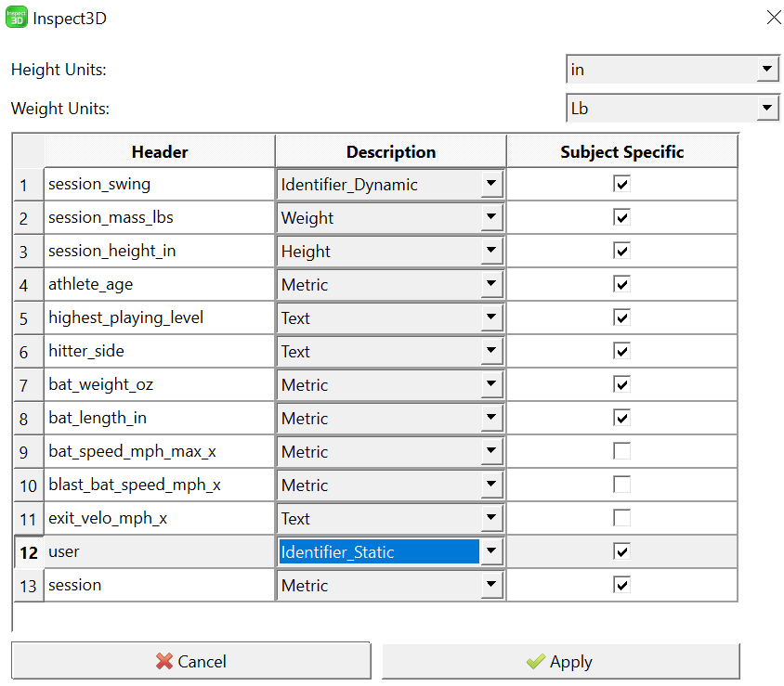784x686 pixels.
Task: Enable Subject Specific for bat_speed_mph_max_x
Action: (621, 451)
